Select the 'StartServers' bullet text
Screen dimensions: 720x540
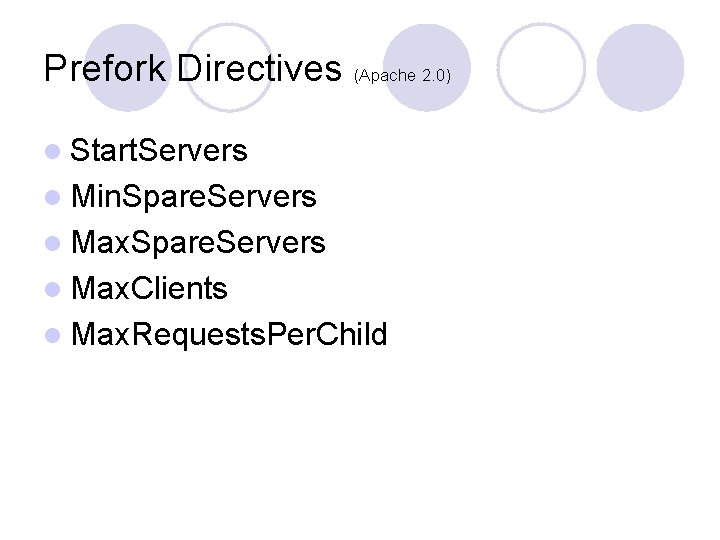tap(159, 150)
